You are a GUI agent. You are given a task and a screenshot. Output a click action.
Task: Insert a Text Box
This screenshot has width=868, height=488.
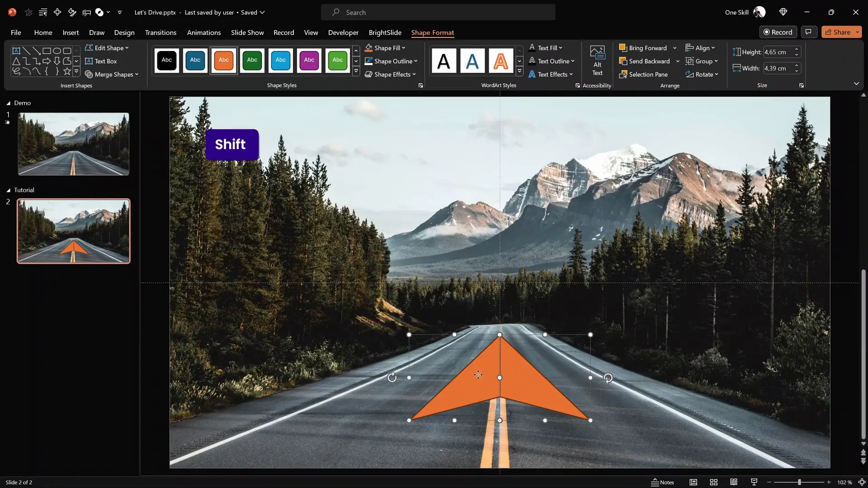(x=101, y=61)
